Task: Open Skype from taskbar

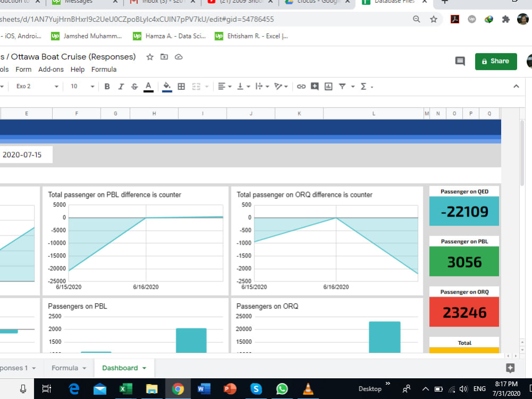Action: (x=255, y=389)
